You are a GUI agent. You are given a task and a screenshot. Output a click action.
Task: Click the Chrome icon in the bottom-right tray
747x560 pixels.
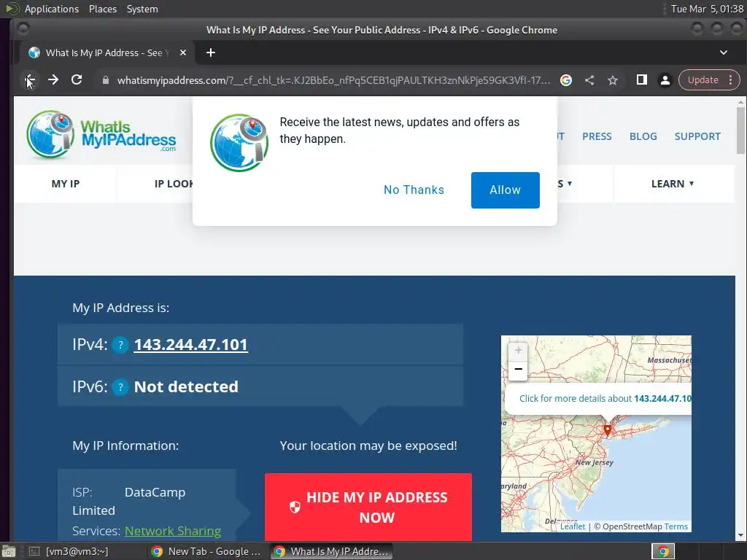coord(663,552)
